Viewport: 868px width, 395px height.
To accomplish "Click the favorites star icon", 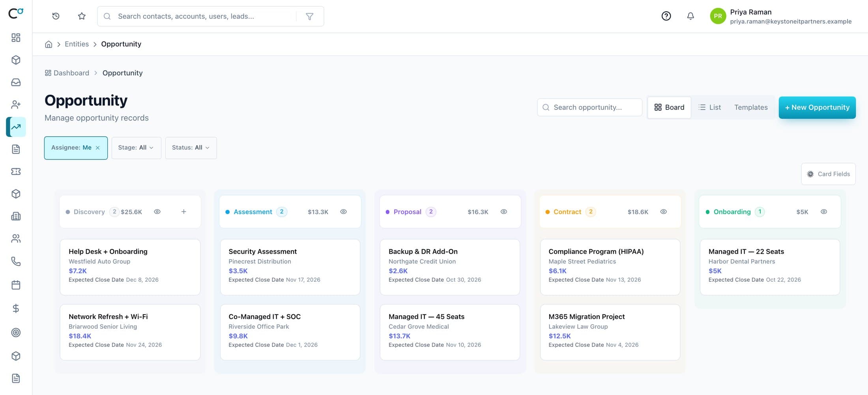I will pyautogui.click(x=82, y=16).
